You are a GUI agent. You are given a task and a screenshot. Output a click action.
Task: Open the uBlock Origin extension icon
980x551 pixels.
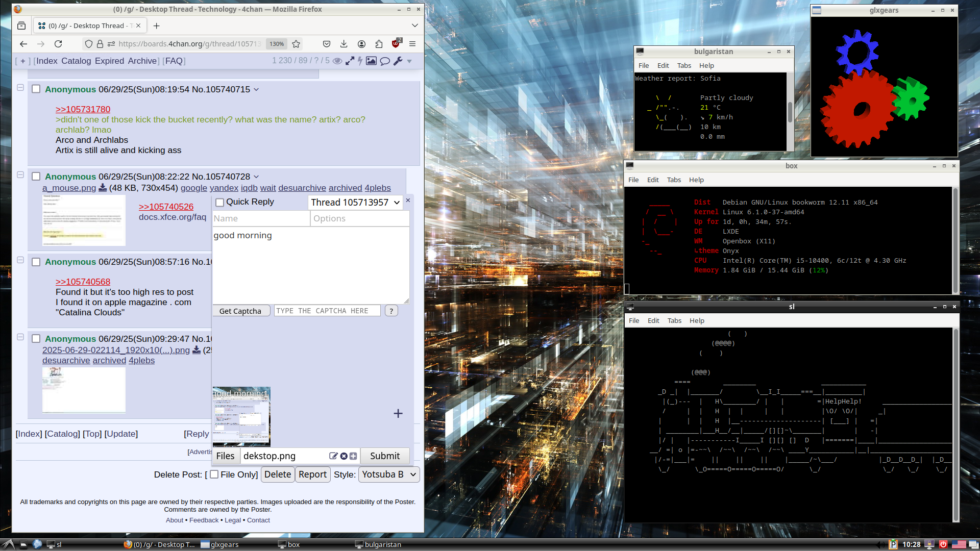(396, 43)
